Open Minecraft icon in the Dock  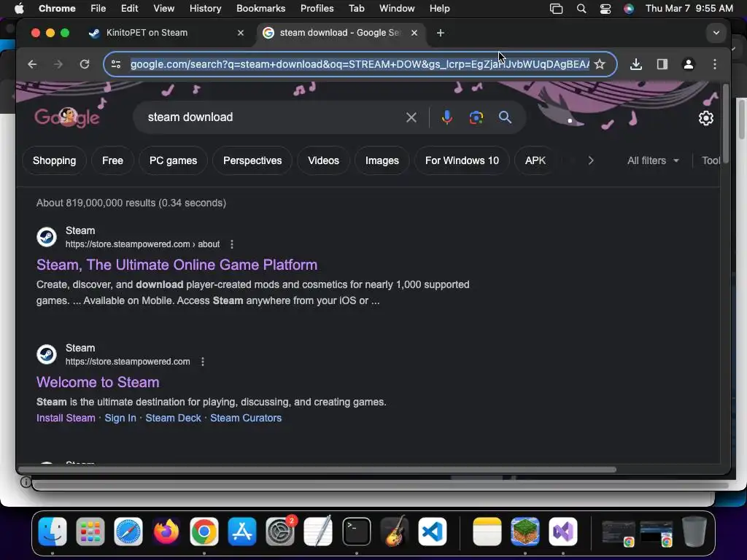coord(525,531)
